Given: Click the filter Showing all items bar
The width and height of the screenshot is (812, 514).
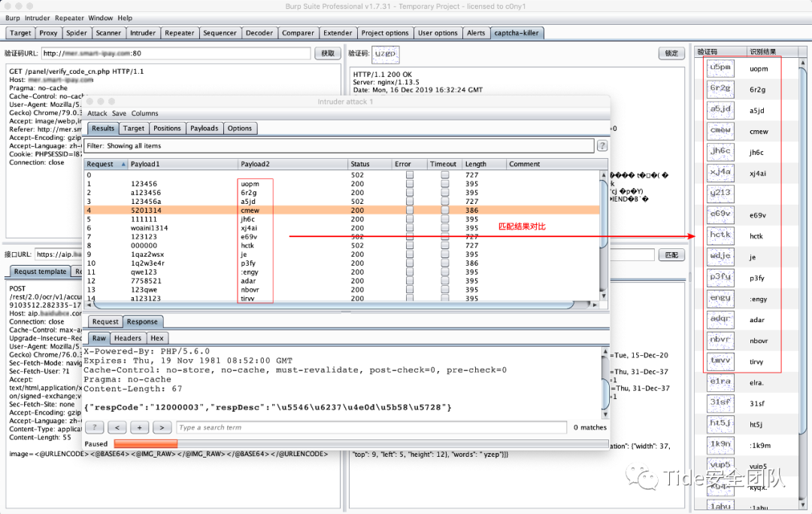Looking at the screenshot, I should coord(338,146).
